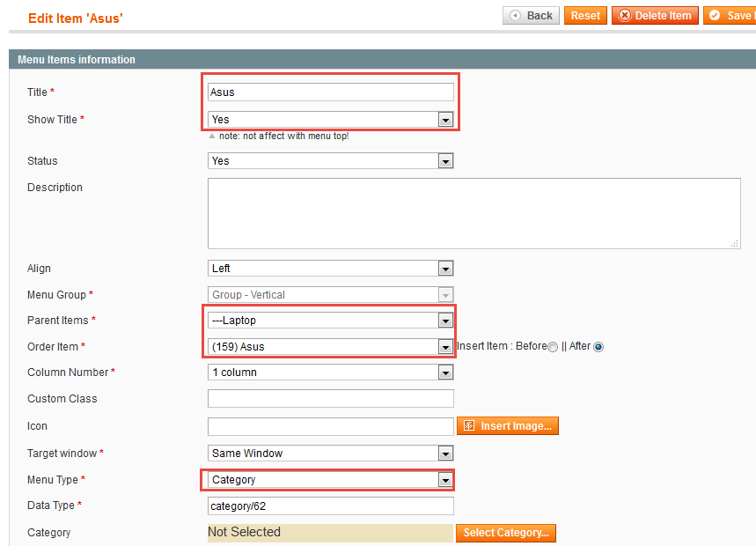Viewport: 756px width, 546px height.
Task: Open the Parent Items dropdown showing Laptop
Action: [331, 321]
